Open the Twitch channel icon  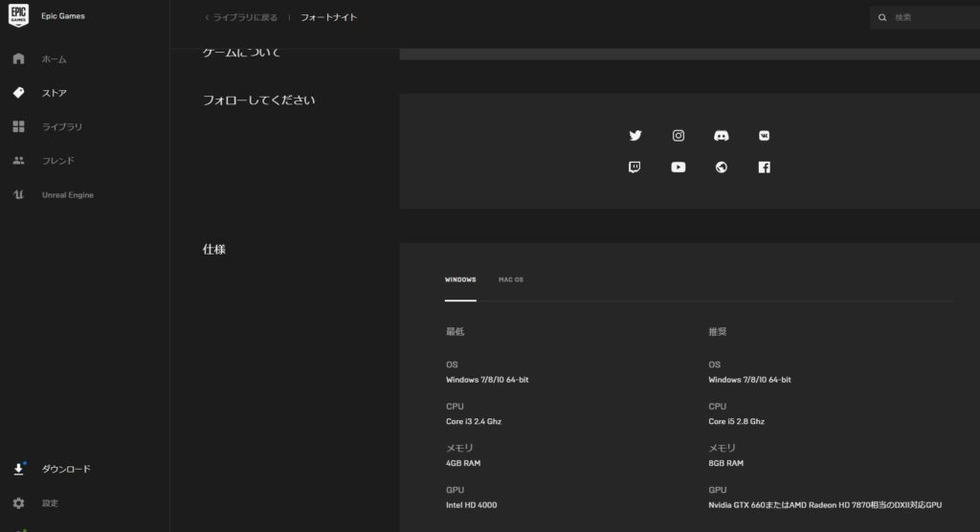(635, 166)
